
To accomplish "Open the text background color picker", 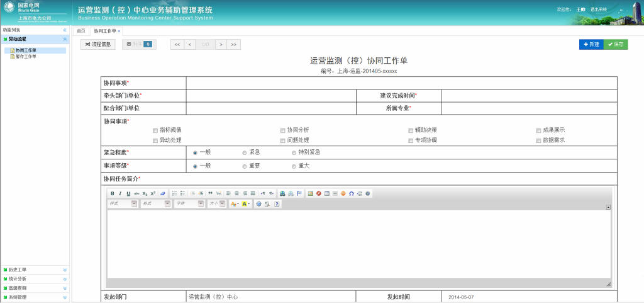I will tap(245, 204).
